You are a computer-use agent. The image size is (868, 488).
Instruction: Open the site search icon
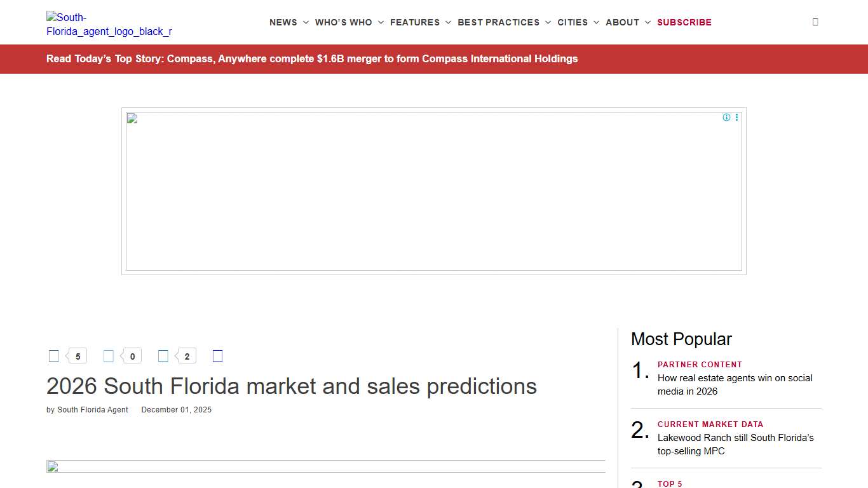[815, 22]
